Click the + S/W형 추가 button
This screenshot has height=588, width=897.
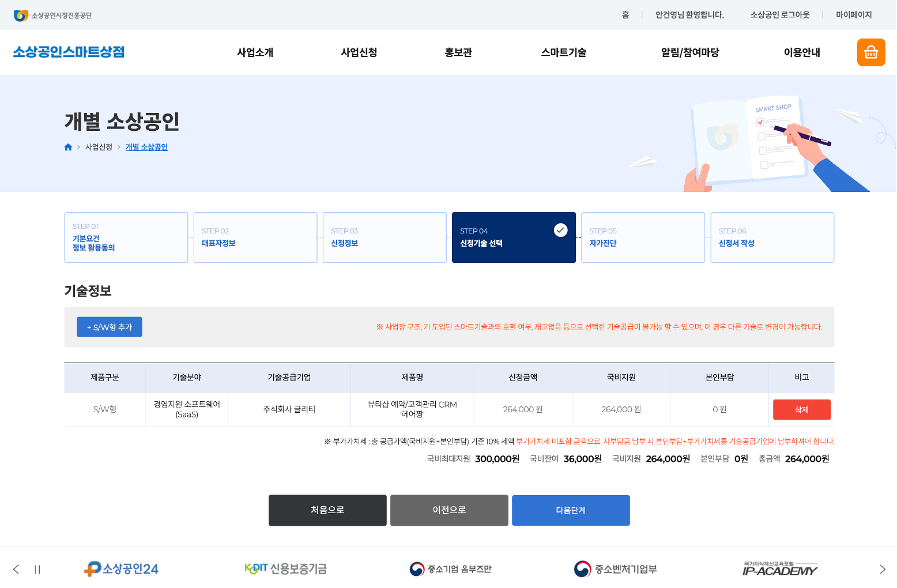point(110,327)
